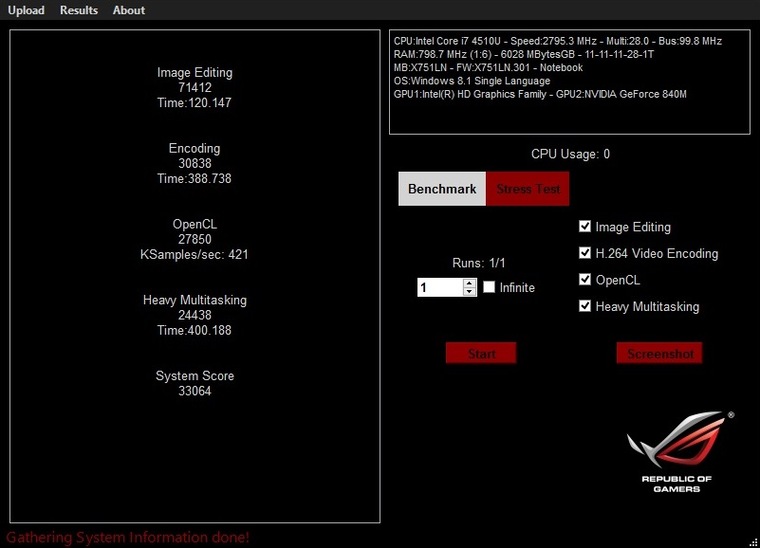Click the window resize grip in corner
Viewport: 760px width, 548px height.
click(753, 541)
